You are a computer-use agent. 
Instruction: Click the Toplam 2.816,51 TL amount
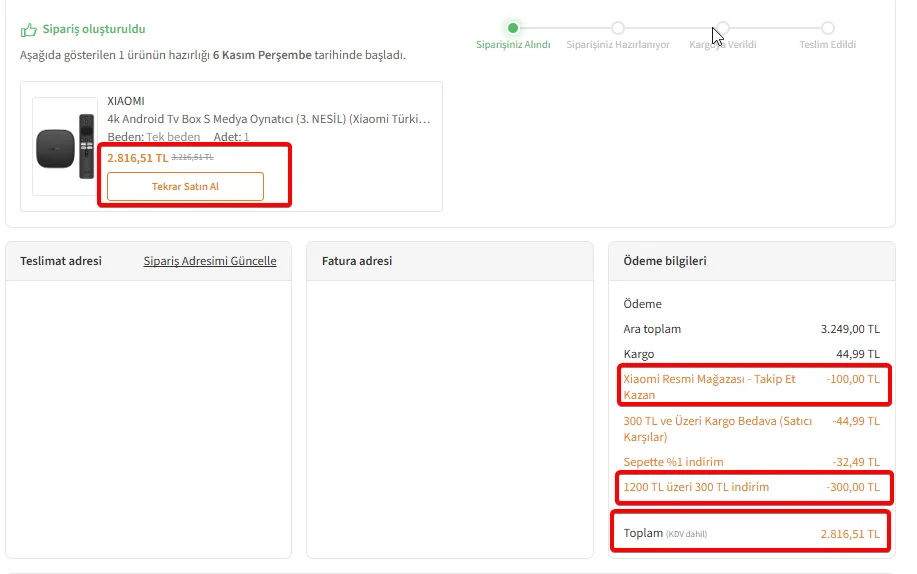point(850,534)
